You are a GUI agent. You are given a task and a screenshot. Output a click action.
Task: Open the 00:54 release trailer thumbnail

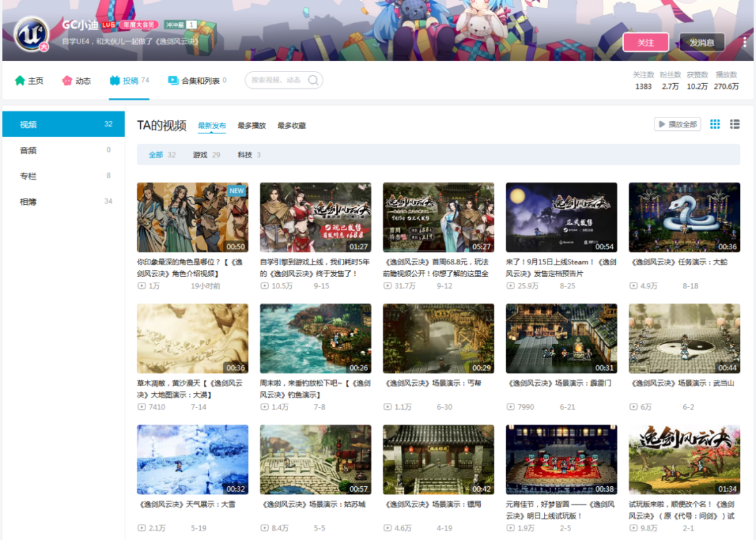[x=561, y=218]
